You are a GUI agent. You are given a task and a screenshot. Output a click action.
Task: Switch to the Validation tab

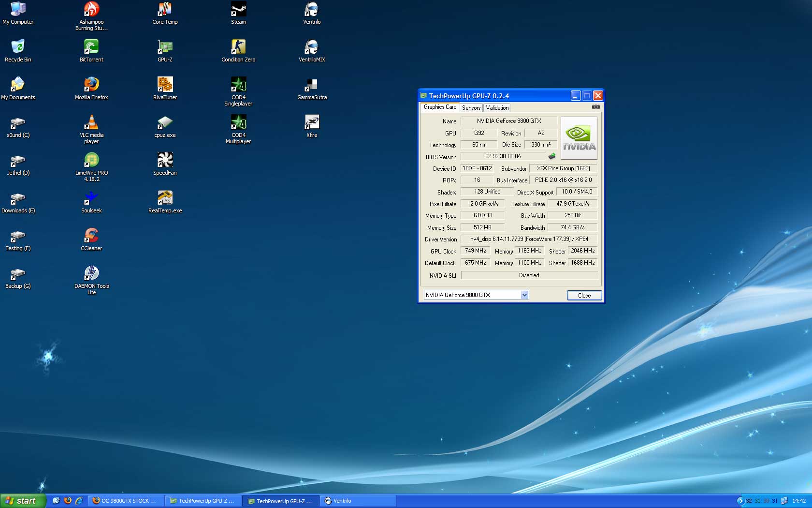(x=497, y=108)
